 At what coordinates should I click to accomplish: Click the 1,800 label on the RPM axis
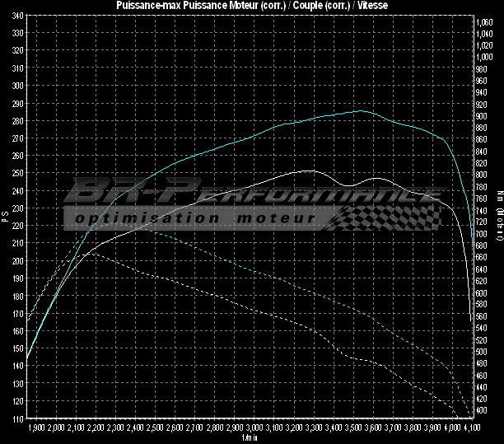click(x=35, y=429)
